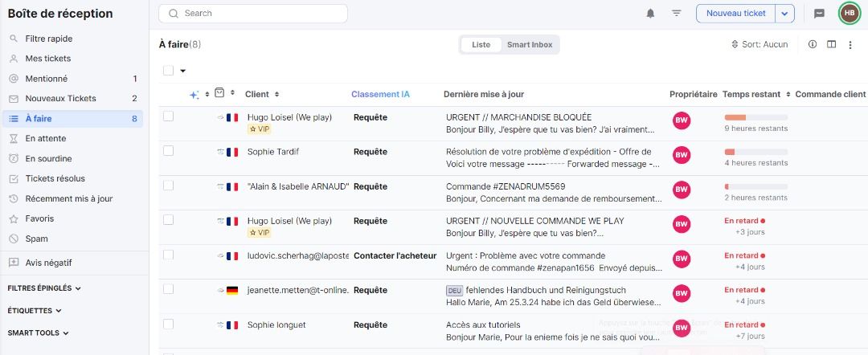
Task: Select checkbox for jeanette.metten ticket
Action: [x=168, y=288]
